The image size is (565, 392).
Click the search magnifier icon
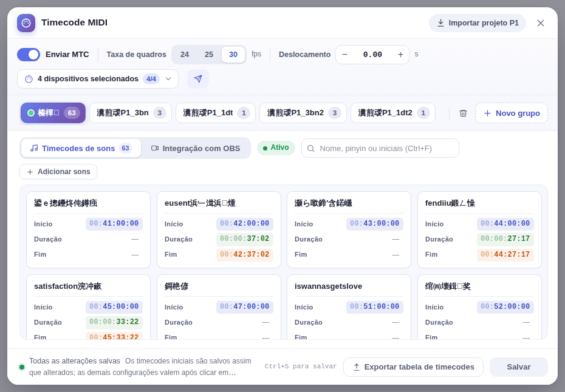pos(310,148)
